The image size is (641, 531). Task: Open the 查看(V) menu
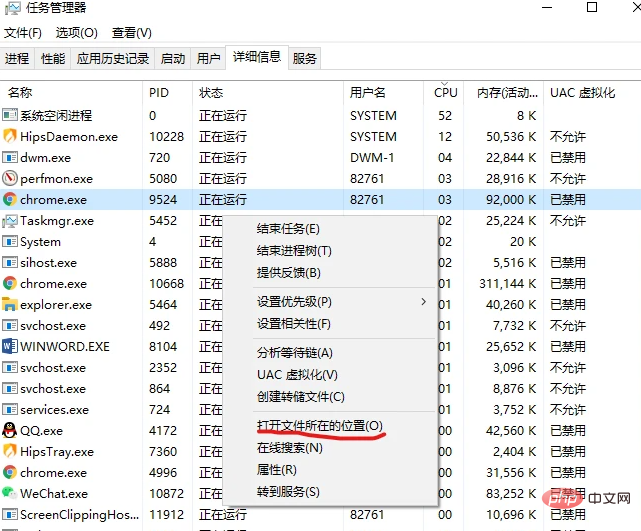tap(132, 33)
